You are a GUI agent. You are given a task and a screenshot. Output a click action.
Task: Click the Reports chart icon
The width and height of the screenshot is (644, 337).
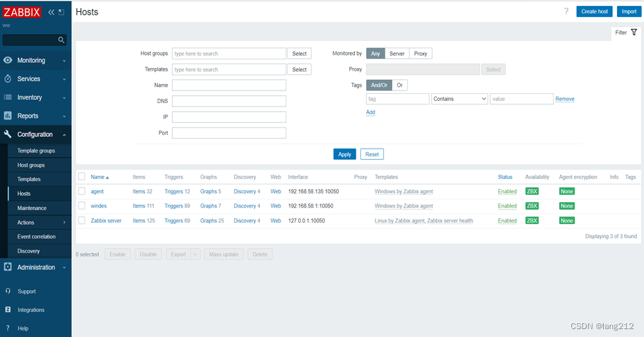pyautogui.click(x=8, y=116)
